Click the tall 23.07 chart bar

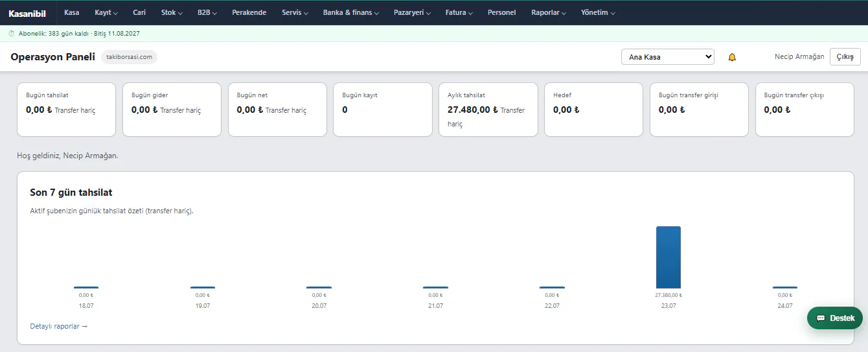point(668,257)
